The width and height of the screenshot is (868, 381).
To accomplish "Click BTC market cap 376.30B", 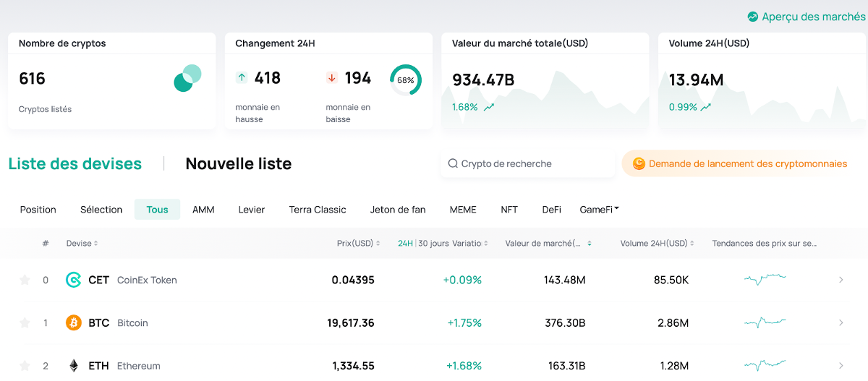I will [x=564, y=323].
